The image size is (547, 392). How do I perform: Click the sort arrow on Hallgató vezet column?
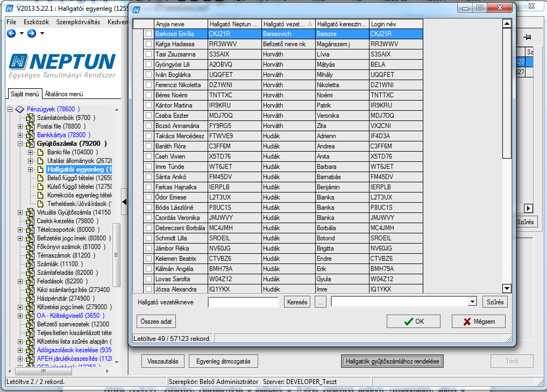[x=310, y=24]
